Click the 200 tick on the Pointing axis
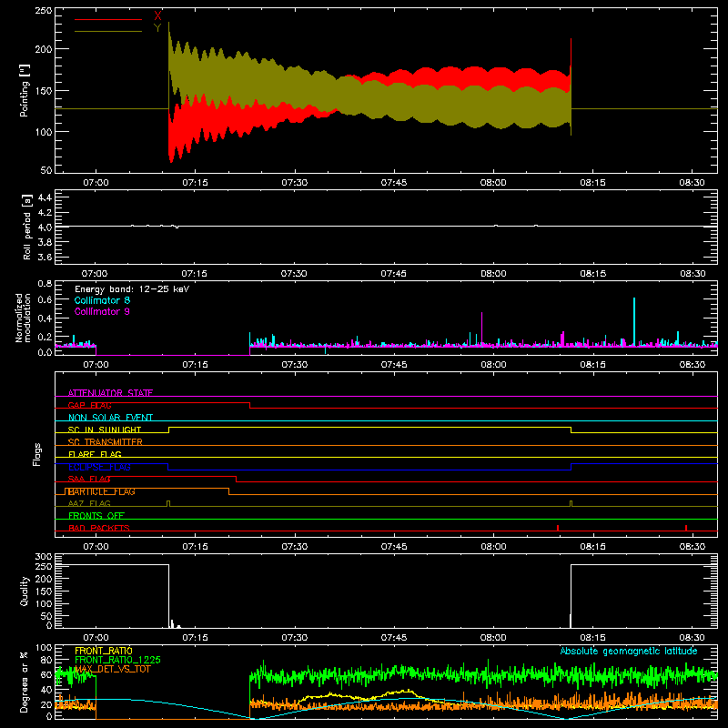 [x=44, y=49]
